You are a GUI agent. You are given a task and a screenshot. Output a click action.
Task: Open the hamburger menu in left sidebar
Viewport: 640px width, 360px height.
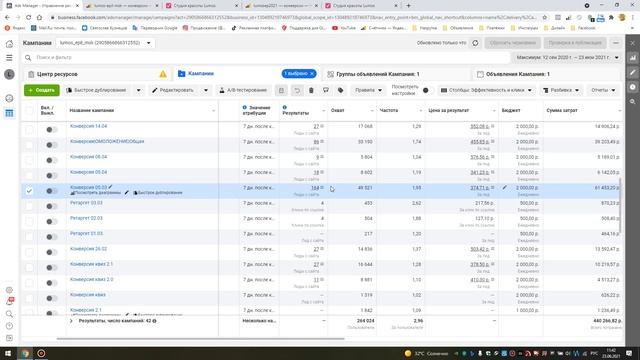pos(9,58)
